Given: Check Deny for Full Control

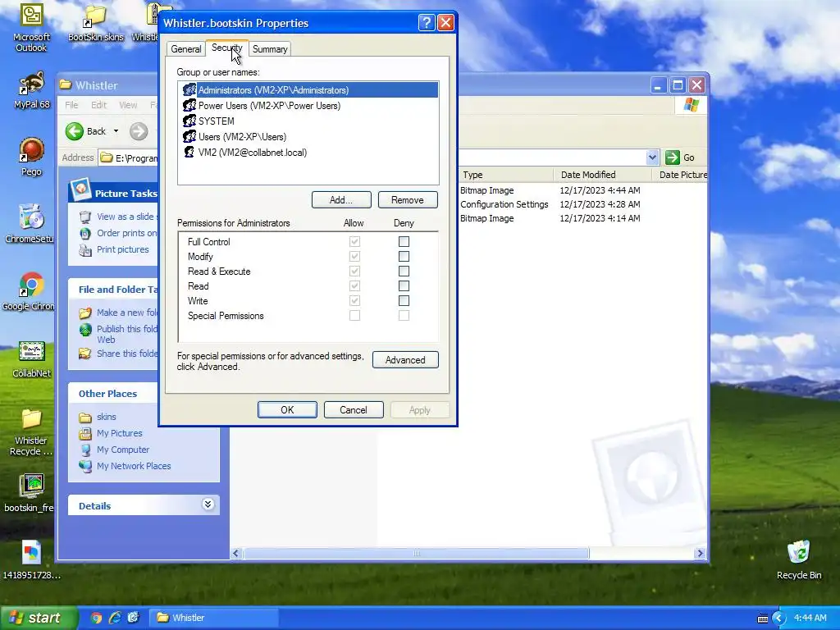Looking at the screenshot, I should 404,242.
